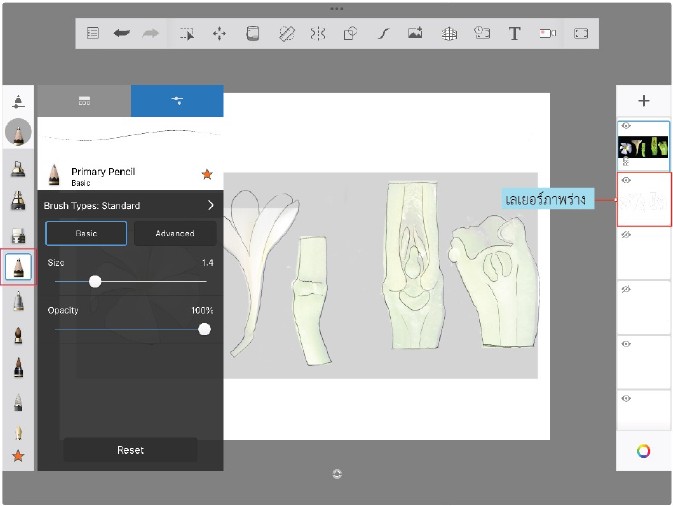Hide the bottom layer

(x=626, y=398)
